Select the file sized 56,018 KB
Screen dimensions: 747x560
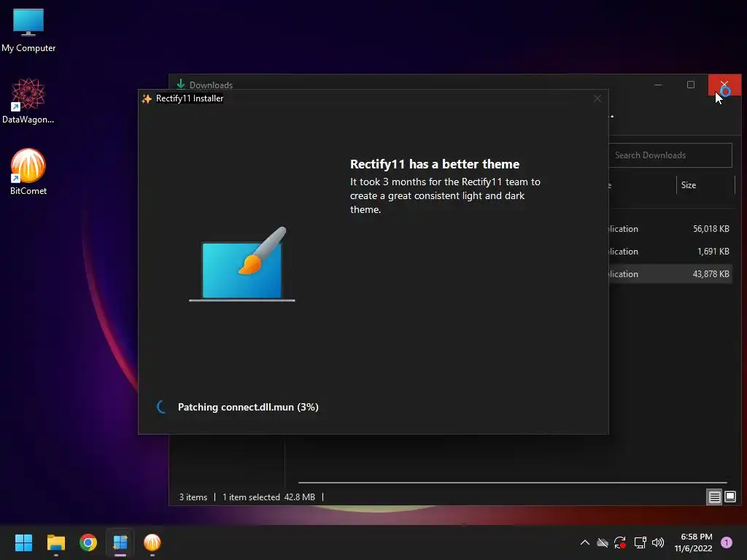click(x=670, y=229)
